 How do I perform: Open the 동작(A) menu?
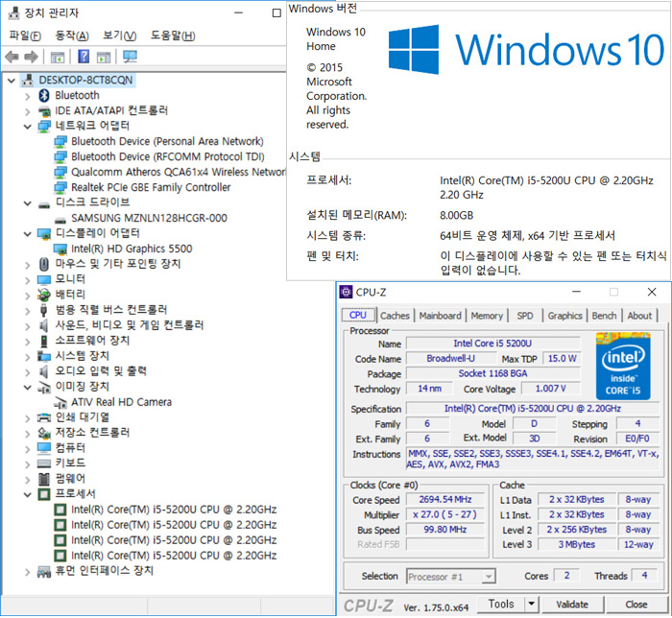72,36
